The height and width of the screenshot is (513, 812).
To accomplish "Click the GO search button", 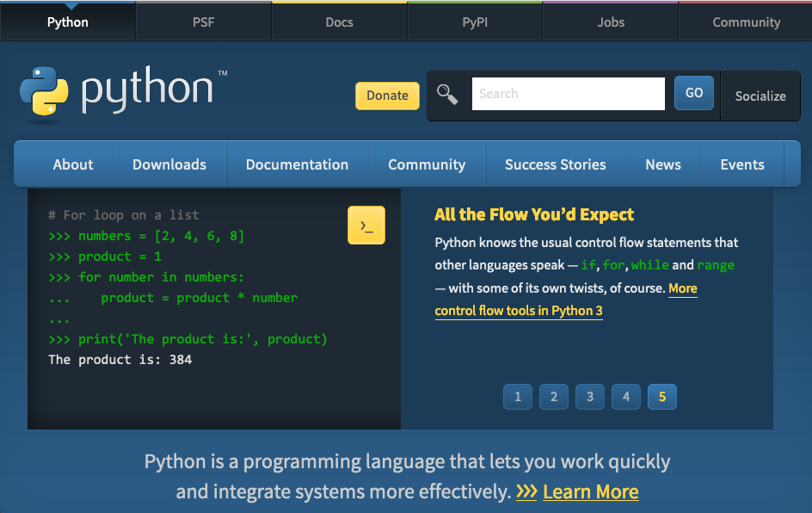I will (x=694, y=93).
